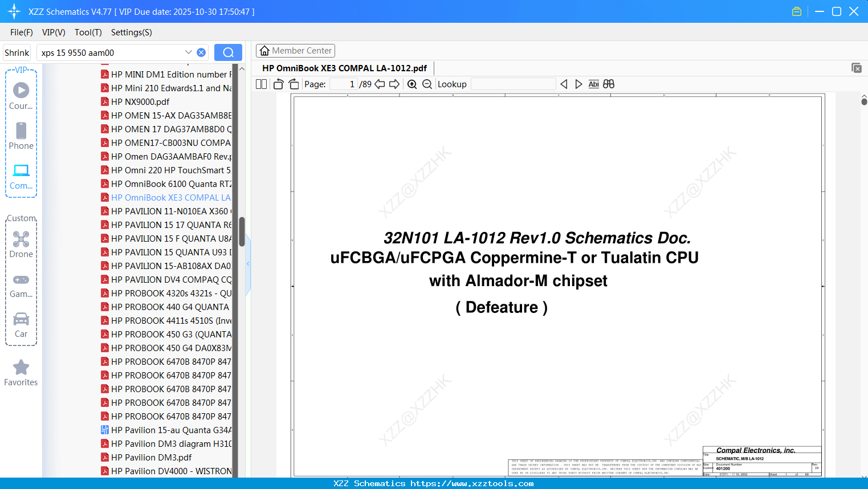Click the binoculars search icon
This screenshot has height=489, width=868.
[609, 84]
